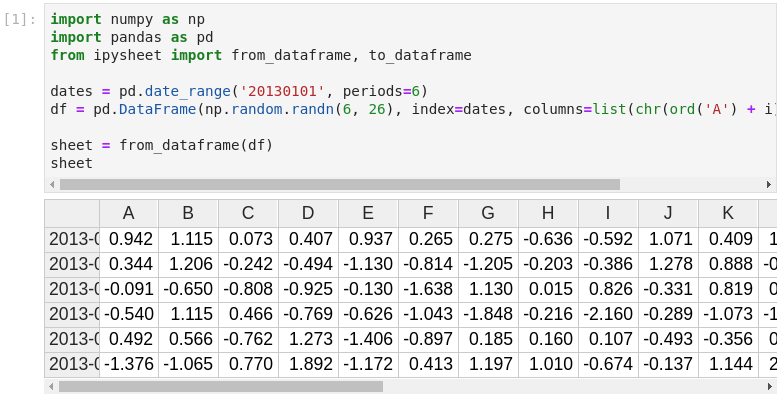This screenshot has height=397, width=779.
Task: Click the 'import pandas as pd' line
Action: click(132, 38)
